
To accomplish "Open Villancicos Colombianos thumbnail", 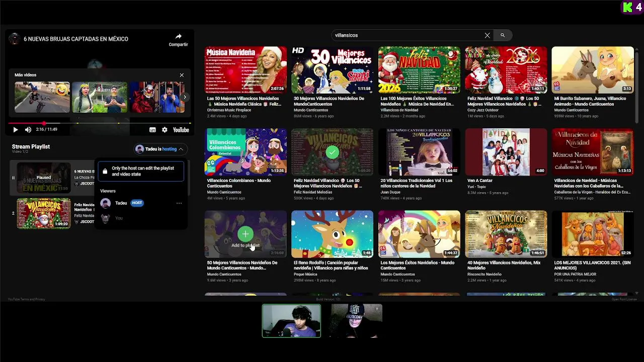I will 246,152.
